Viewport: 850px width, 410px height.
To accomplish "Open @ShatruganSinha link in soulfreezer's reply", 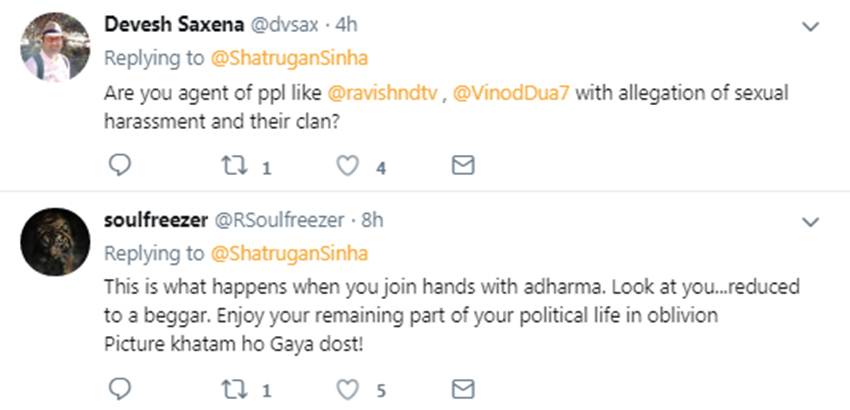I will pyautogui.click(x=290, y=252).
